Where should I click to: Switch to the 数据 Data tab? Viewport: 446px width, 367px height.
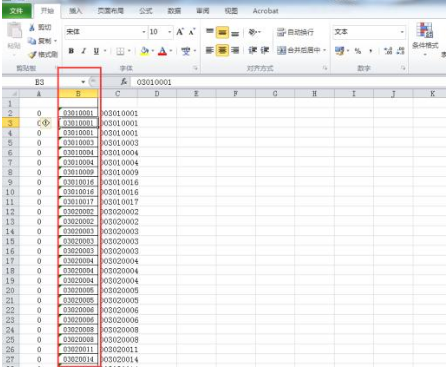click(x=174, y=11)
